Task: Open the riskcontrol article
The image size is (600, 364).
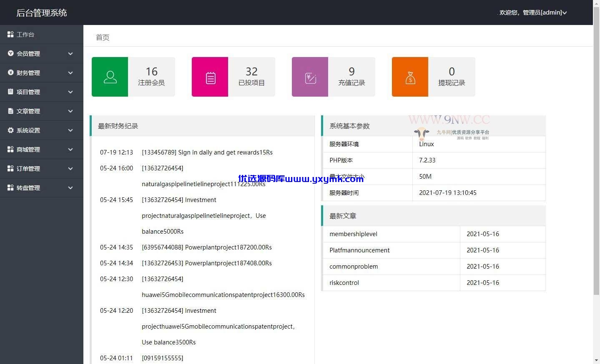Action: point(344,283)
